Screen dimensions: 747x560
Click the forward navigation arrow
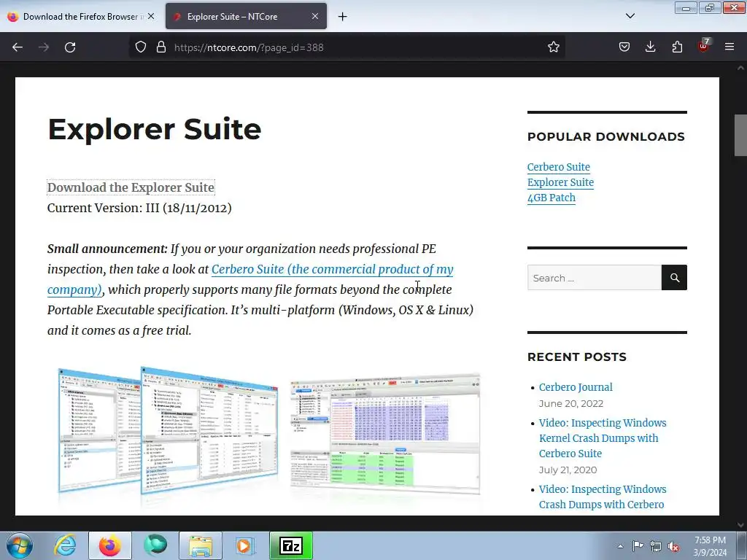click(x=44, y=47)
